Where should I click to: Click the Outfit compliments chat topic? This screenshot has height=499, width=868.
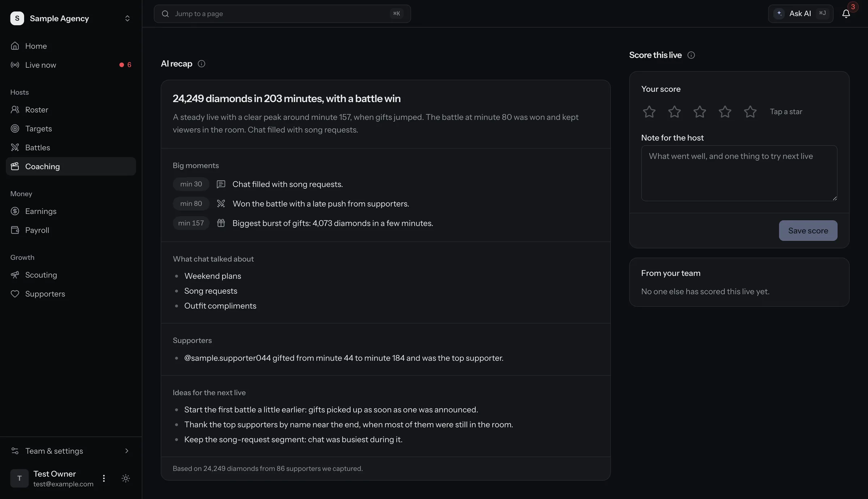pyautogui.click(x=220, y=306)
